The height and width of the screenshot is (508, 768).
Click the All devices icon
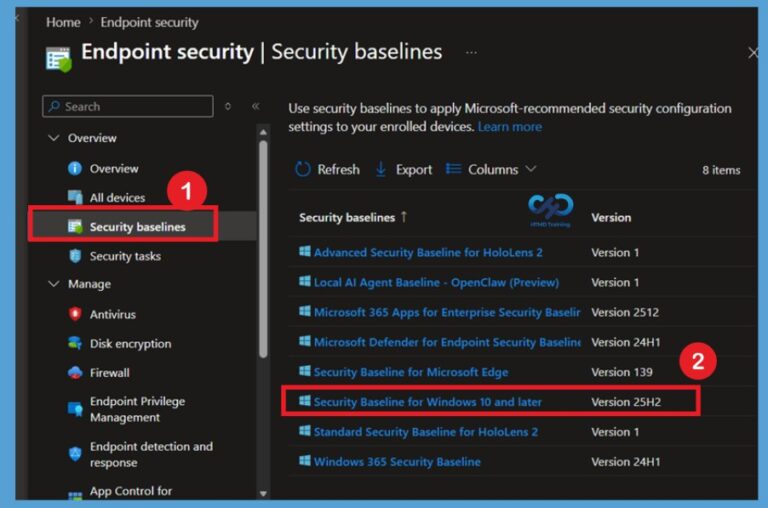pyautogui.click(x=75, y=197)
